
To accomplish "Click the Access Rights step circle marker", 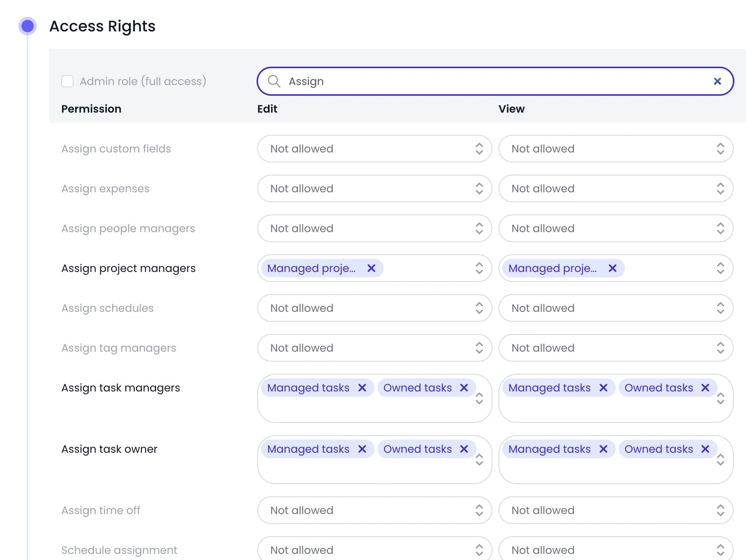I will tap(28, 26).
